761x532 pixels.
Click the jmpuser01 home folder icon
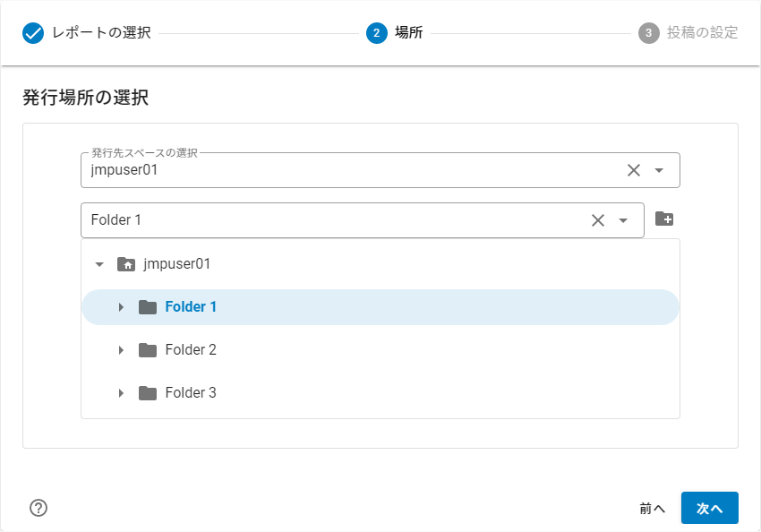tap(126, 264)
